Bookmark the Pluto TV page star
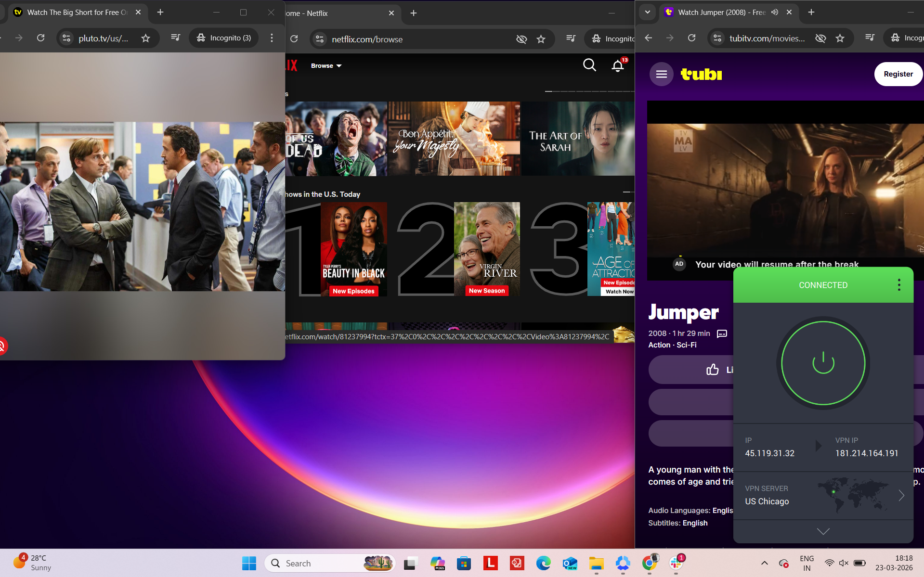 pyautogui.click(x=145, y=38)
